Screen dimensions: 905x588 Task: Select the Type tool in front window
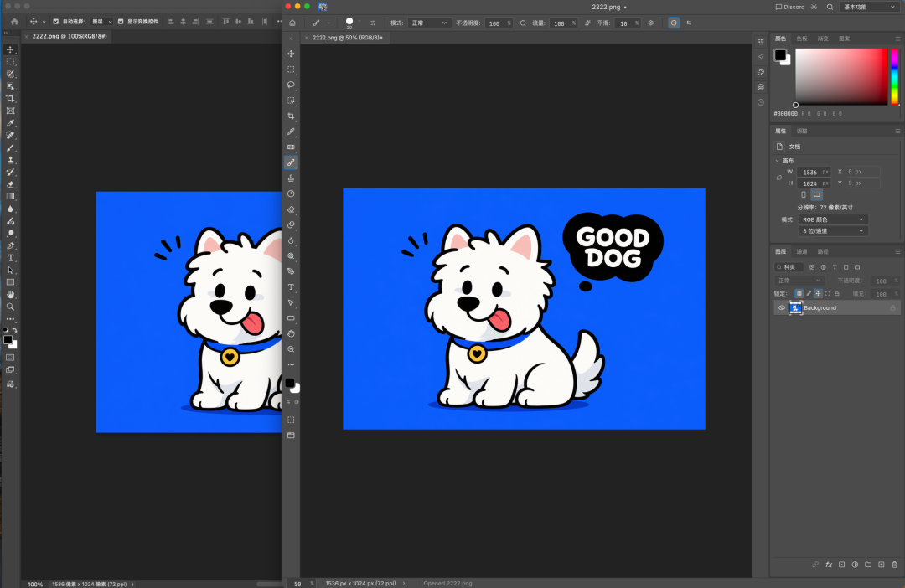point(291,287)
